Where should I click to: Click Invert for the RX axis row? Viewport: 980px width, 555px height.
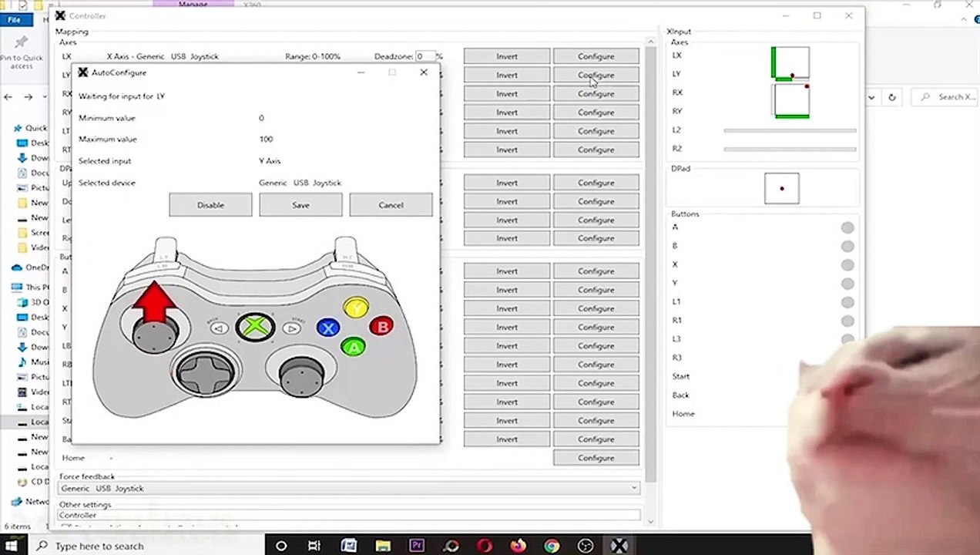coord(507,93)
